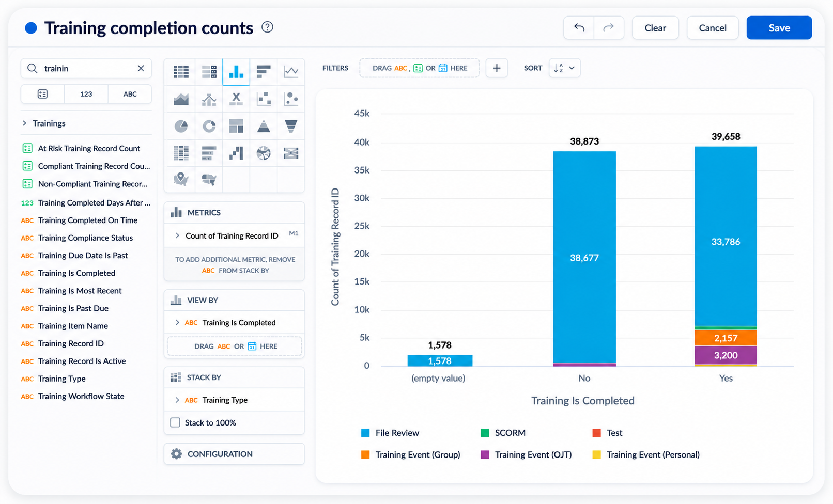Select the repeater list visualization icon
The image size is (833, 504).
pyautogui.click(x=209, y=72)
